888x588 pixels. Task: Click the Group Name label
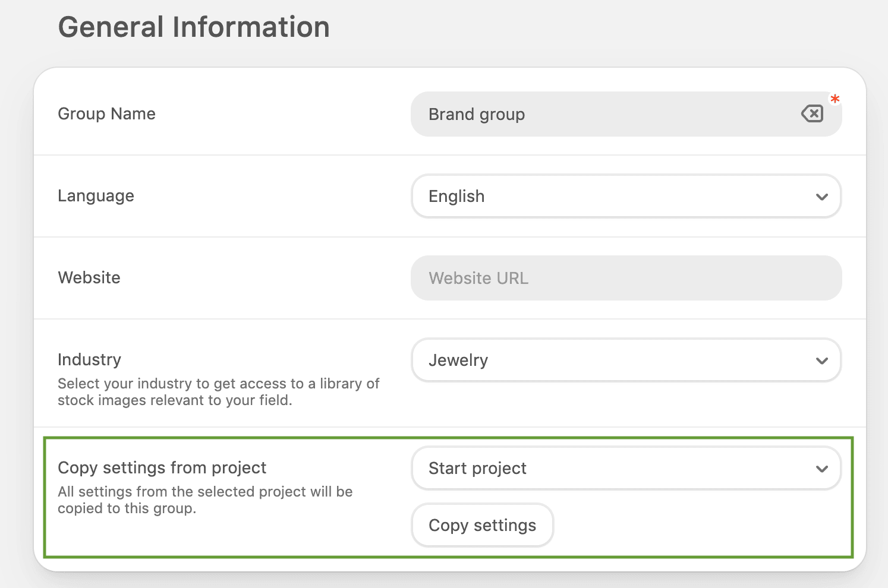tap(106, 113)
